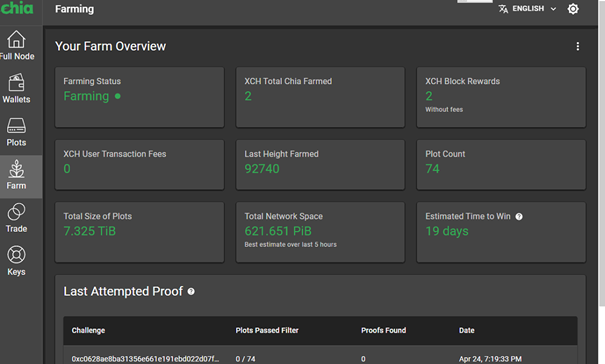Show help for Estimated Time to Win
Screen dimensions: 605x364
pos(519,217)
